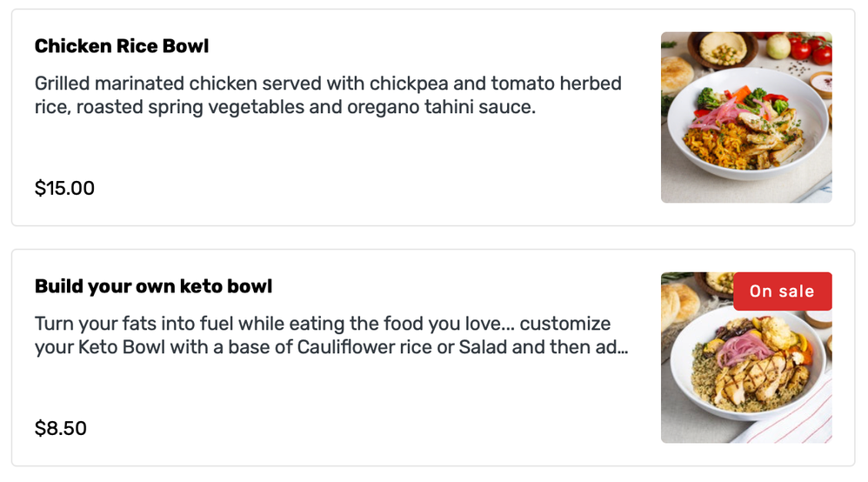Image resolution: width=868 pixels, height=482 pixels.
Task: Click the word "Bowl" in Chicken Rice Bowl
Action: (184, 46)
